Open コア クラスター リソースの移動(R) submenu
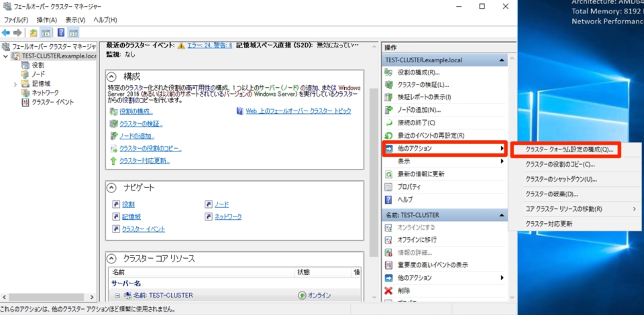This screenshot has width=644, height=315. (x=575, y=208)
